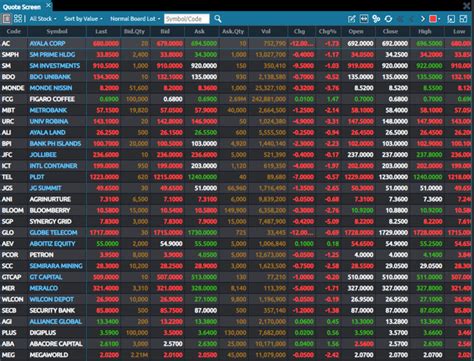This screenshot has width=474, height=361.
Task: Click the layout expand icon at toolbar end
Action: (x=463, y=19)
